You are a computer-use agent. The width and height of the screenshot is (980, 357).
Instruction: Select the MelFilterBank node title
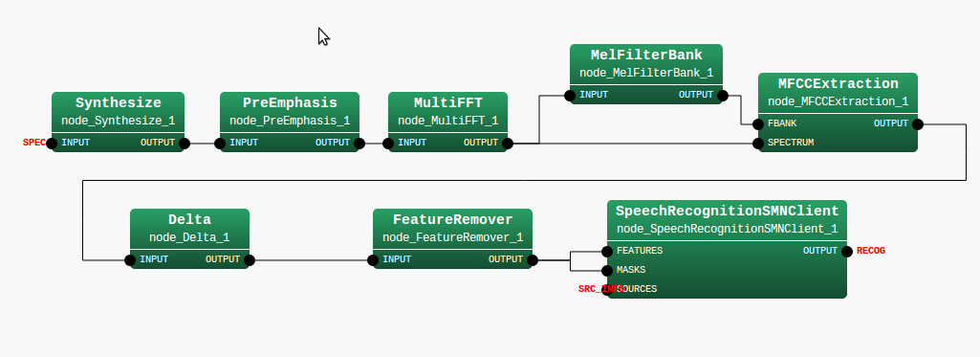[646, 55]
